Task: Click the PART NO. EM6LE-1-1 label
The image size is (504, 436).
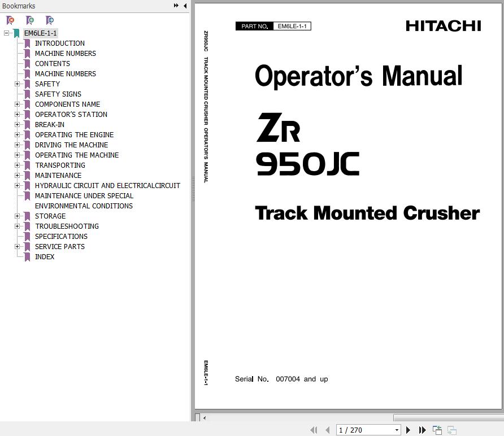Action: point(273,26)
